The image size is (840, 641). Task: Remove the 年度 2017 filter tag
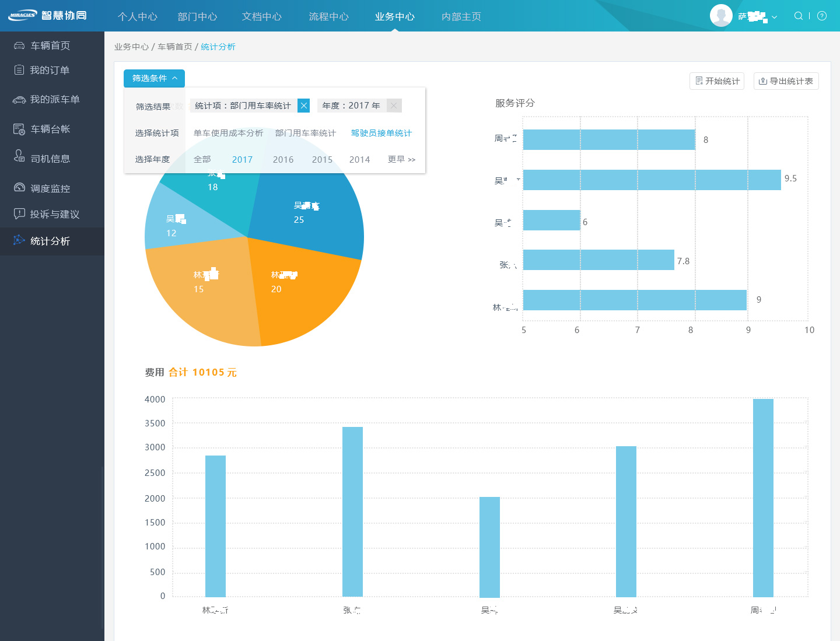tap(394, 106)
